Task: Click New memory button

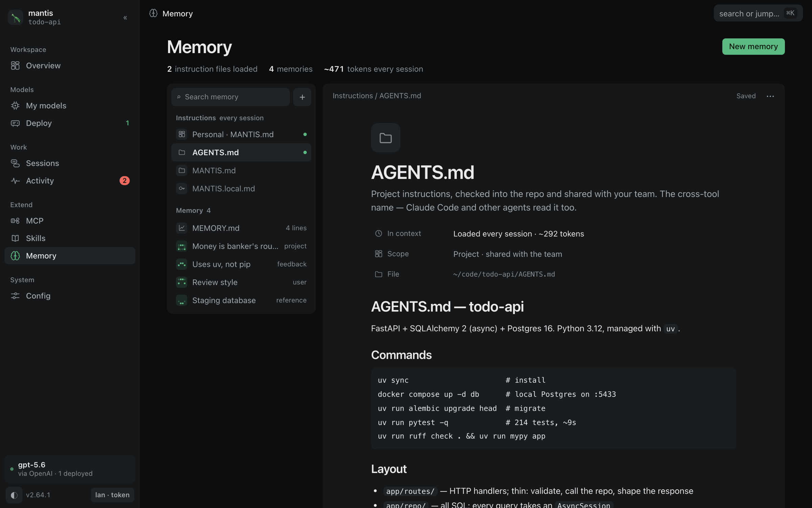Action: (x=753, y=46)
